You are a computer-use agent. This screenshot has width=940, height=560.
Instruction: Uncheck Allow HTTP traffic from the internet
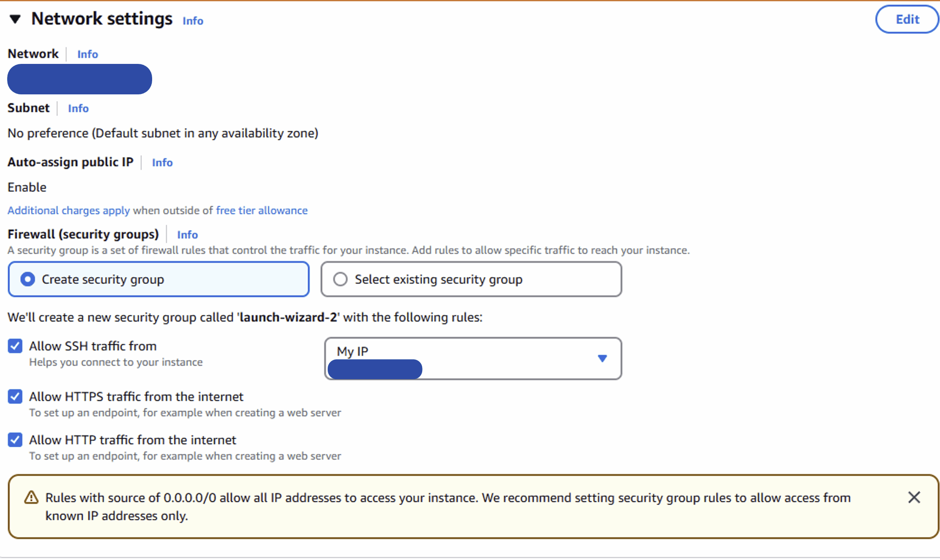15,440
